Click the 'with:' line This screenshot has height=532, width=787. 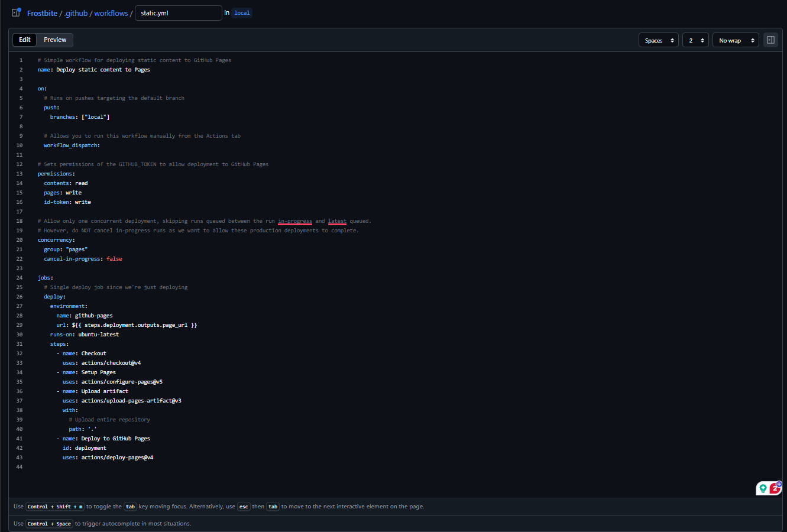(x=70, y=410)
